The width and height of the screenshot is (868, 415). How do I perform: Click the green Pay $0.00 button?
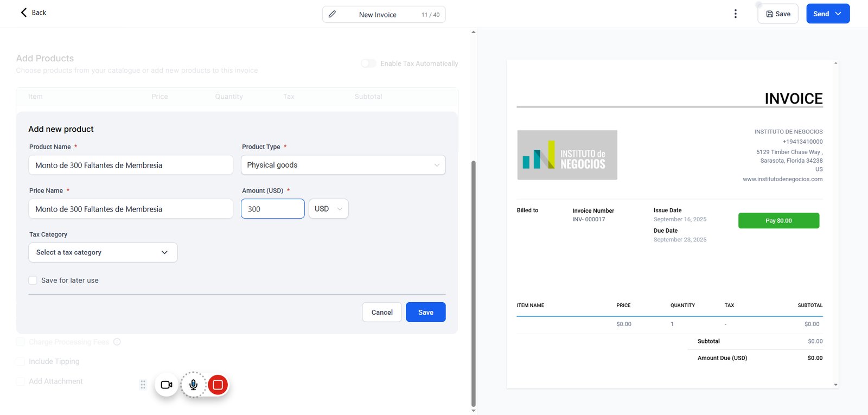point(778,220)
